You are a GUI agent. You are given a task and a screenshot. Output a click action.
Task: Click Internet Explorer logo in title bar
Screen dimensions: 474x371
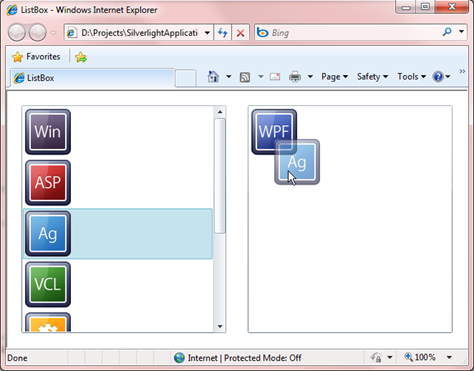coord(12,10)
